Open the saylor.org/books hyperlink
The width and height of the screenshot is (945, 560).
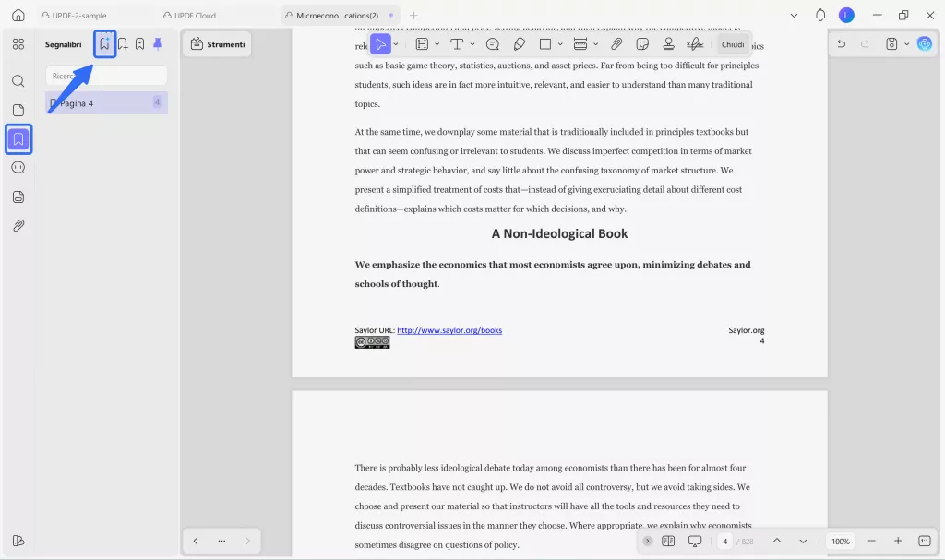[x=449, y=330]
